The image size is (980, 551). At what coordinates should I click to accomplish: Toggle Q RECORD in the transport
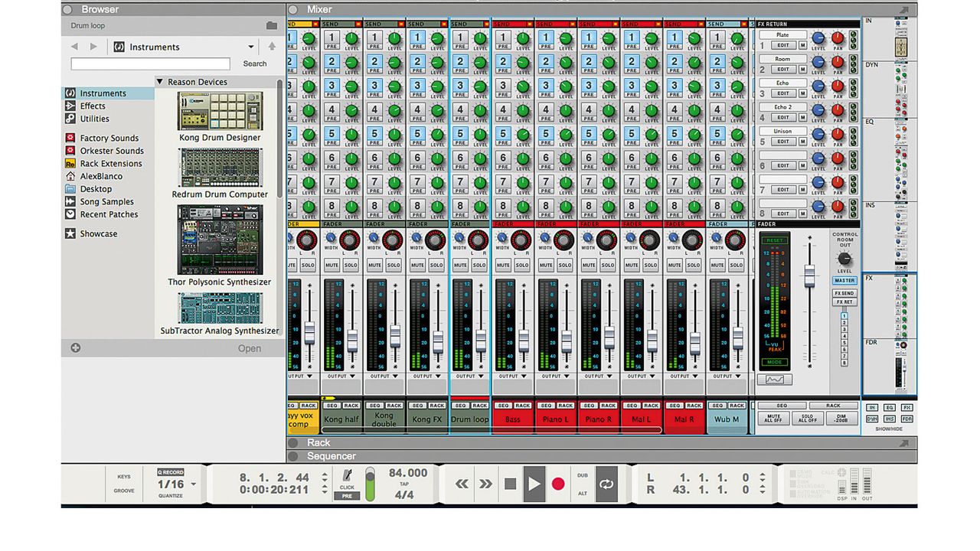click(x=171, y=472)
